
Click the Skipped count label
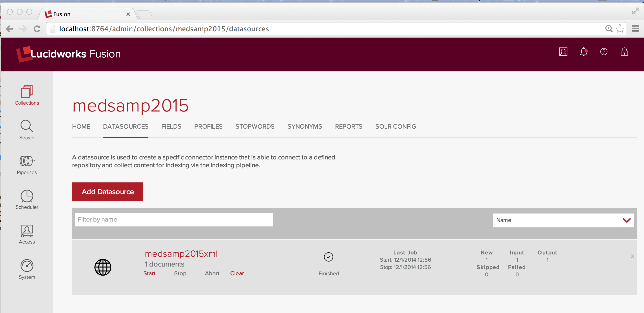click(488, 267)
